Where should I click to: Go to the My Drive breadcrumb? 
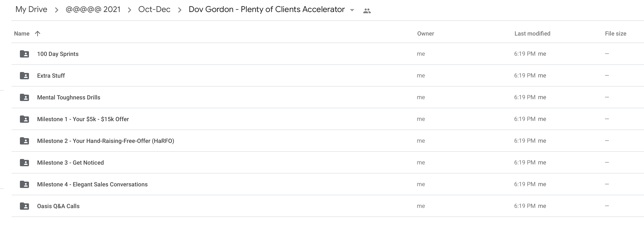click(x=31, y=9)
